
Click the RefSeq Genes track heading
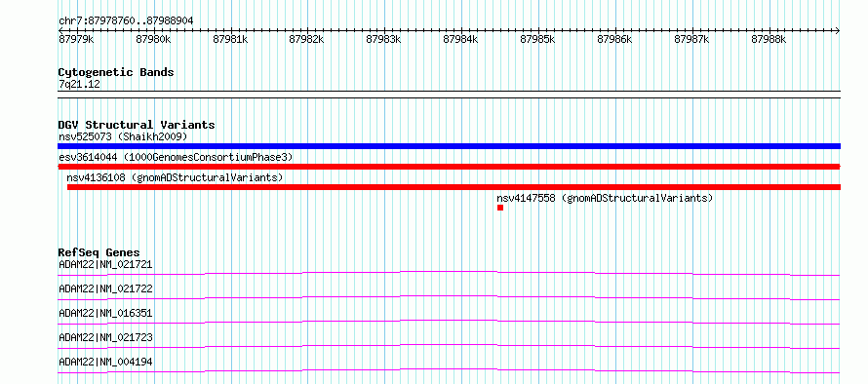click(99, 252)
